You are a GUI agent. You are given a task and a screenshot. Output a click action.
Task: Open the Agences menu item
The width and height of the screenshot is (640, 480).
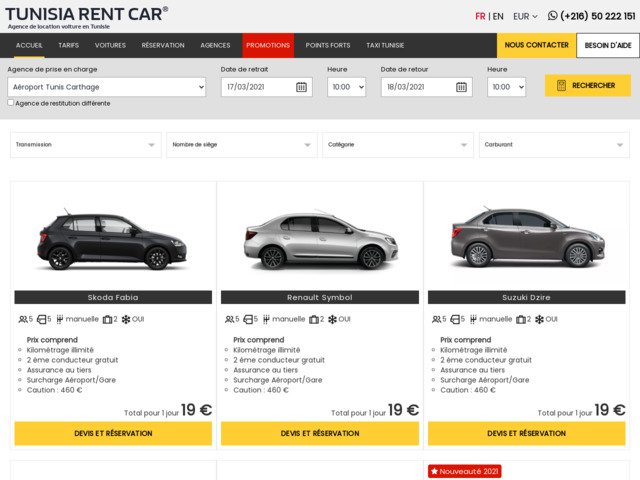point(215,45)
